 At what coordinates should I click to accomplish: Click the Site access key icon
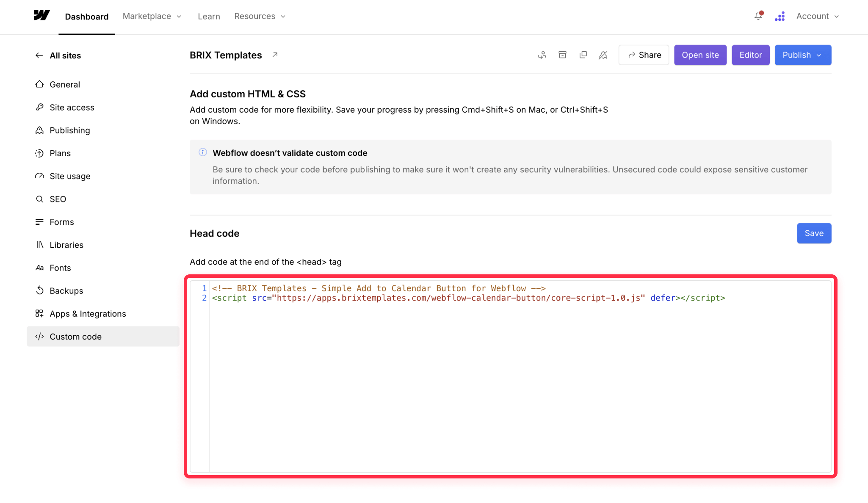click(39, 107)
